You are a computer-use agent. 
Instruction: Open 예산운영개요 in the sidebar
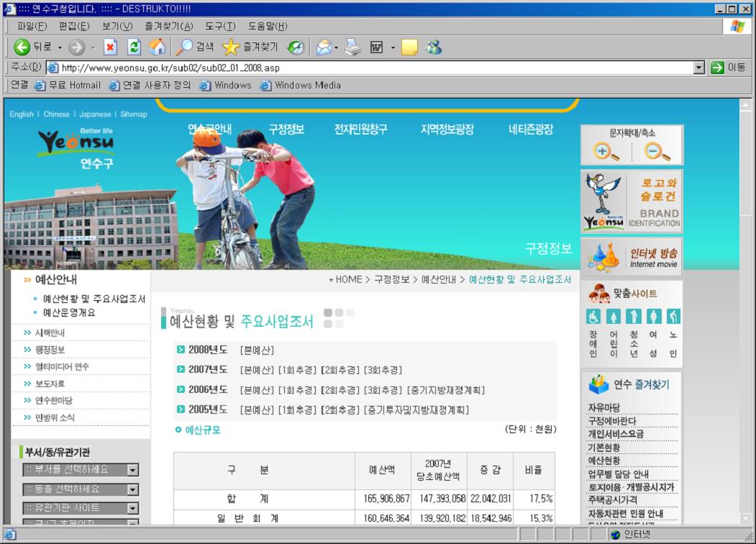(69, 312)
